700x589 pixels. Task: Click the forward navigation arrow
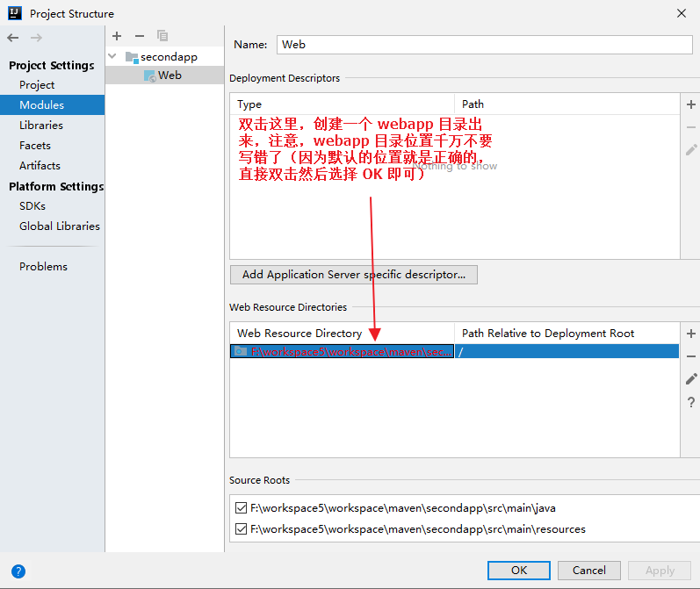pos(36,38)
